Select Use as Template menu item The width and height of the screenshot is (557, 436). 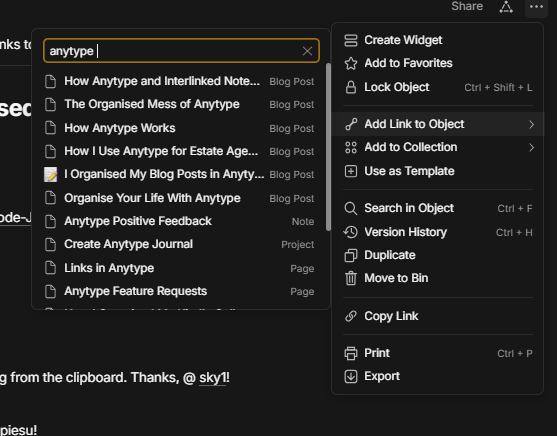pyautogui.click(x=437, y=171)
